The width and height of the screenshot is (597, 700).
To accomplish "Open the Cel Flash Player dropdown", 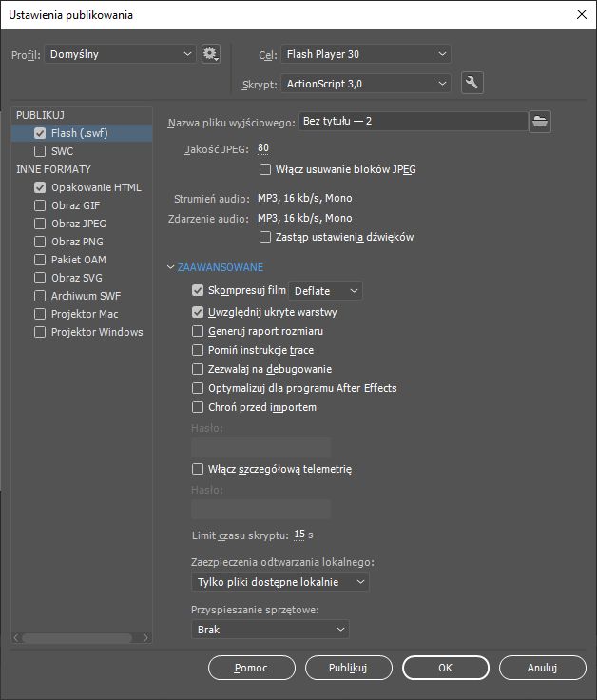I will 366,54.
